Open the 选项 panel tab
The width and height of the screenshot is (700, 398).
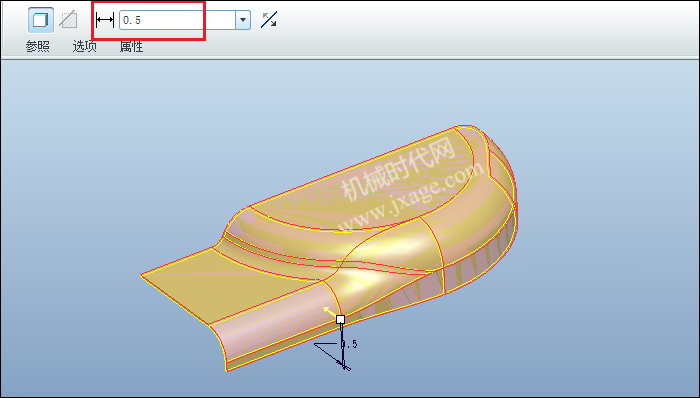pyautogui.click(x=84, y=46)
